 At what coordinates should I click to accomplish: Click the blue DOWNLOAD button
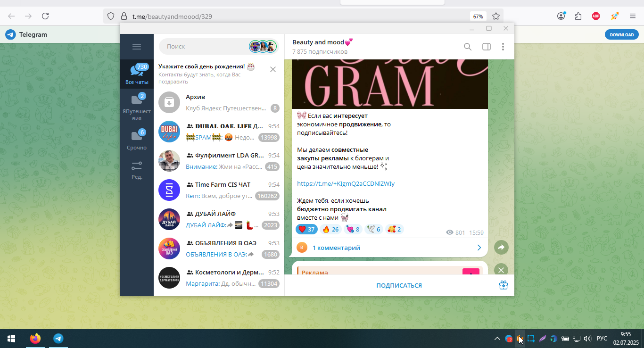pos(621,34)
